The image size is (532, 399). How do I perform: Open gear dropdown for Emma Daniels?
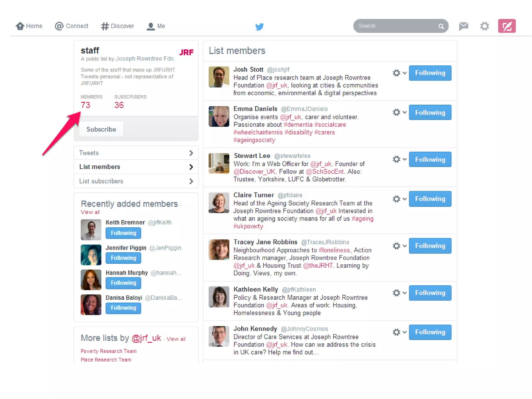[x=399, y=112]
